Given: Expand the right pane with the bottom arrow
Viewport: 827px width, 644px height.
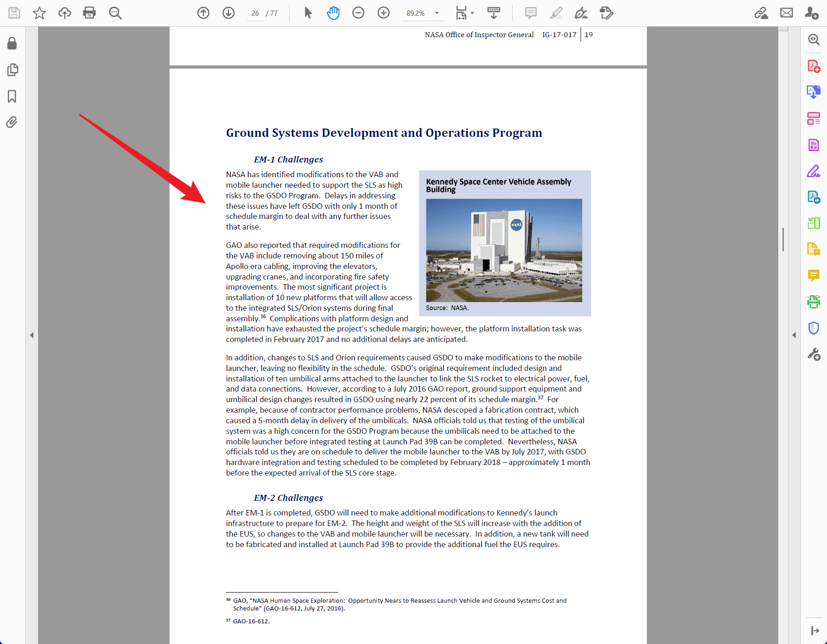Looking at the screenshot, I should coord(815,631).
